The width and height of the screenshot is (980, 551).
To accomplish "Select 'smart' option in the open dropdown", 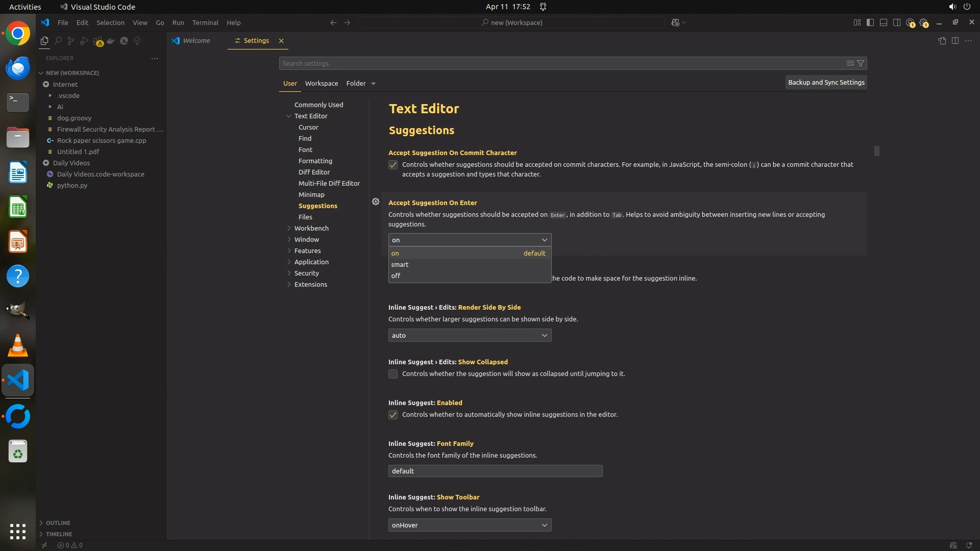I will (400, 264).
